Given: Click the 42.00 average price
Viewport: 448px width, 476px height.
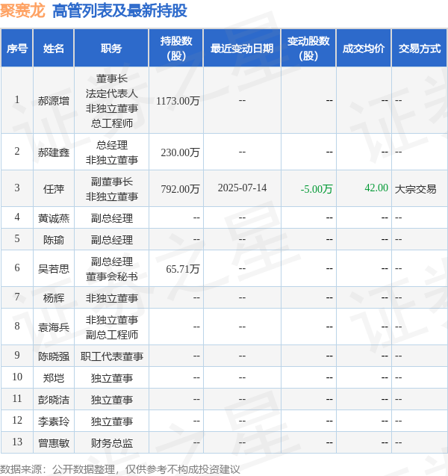Looking at the screenshot, I should (x=376, y=188).
